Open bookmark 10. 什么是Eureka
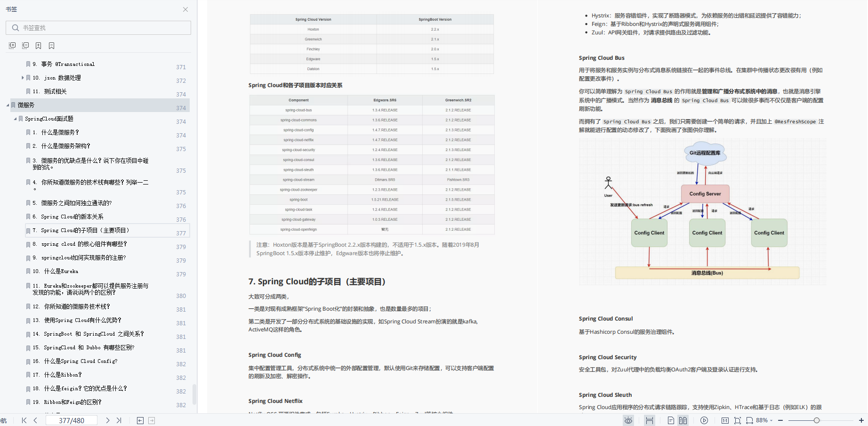 (56, 271)
